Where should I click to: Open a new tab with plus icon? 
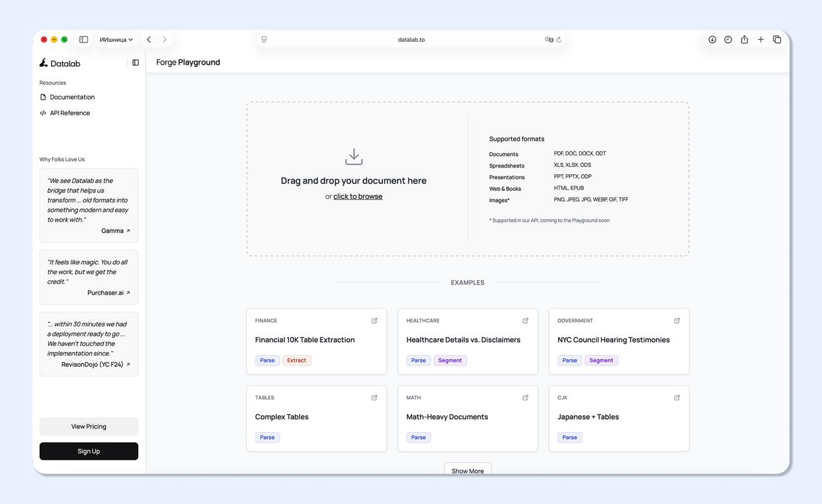760,39
